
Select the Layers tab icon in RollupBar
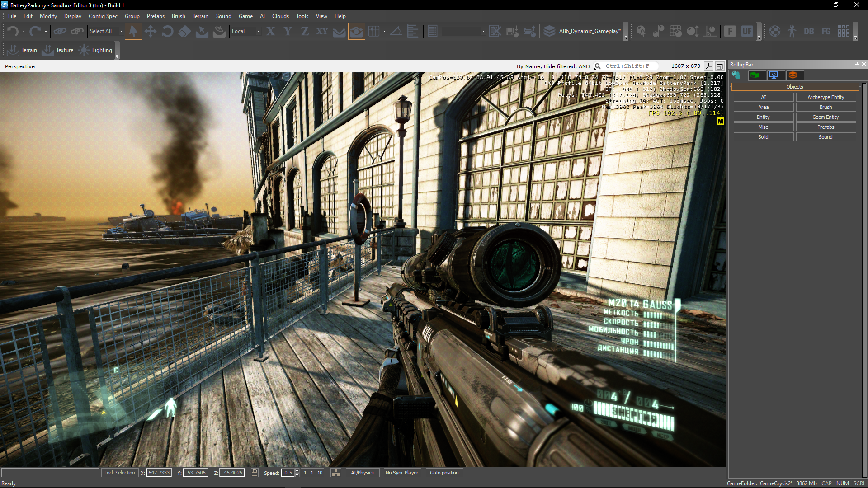tap(793, 75)
